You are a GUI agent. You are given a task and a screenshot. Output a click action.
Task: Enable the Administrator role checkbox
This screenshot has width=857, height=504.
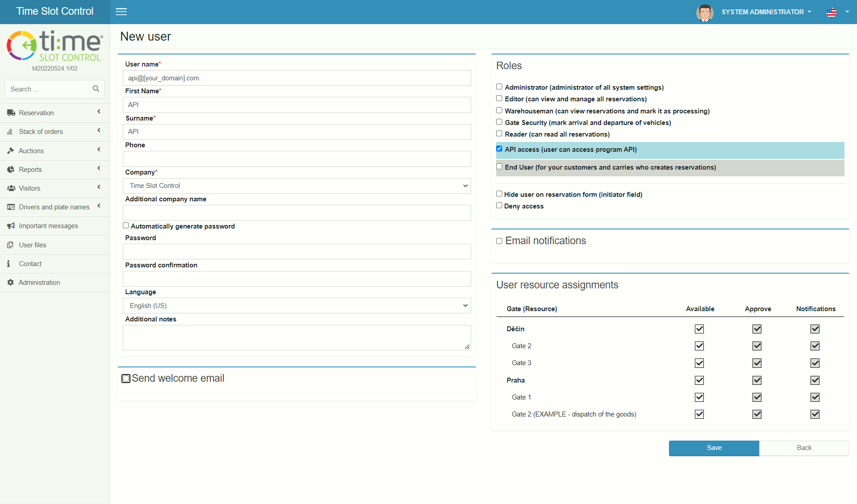(x=499, y=87)
